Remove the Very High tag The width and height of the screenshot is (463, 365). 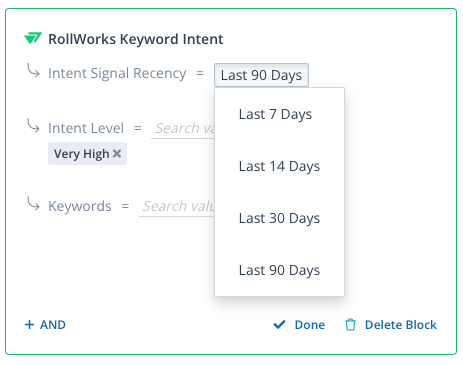[x=117, y=153]
